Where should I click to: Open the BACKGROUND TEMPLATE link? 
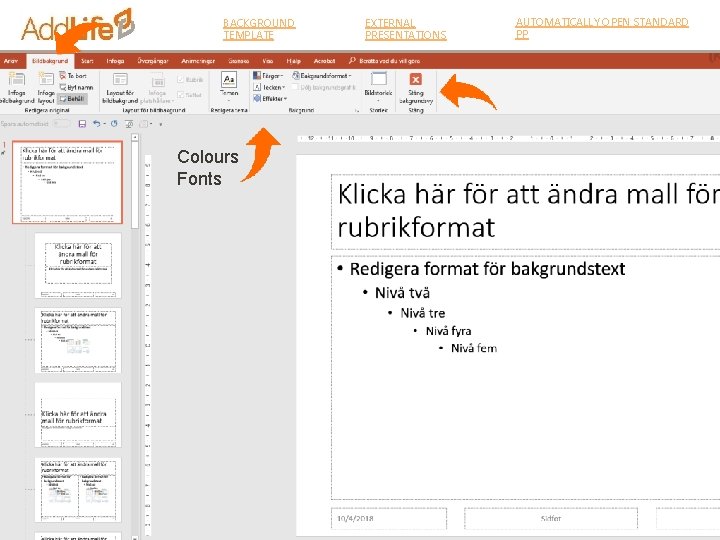click(259, 29)
